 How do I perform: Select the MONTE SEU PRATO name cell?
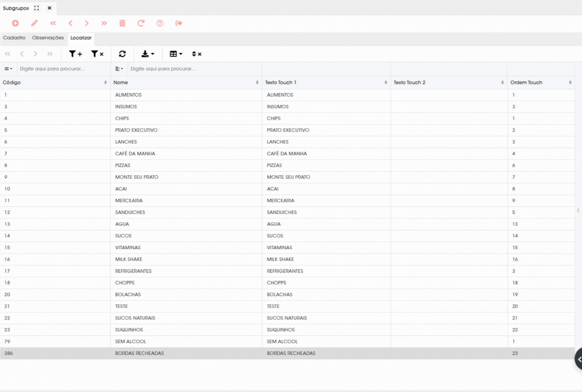186,177
